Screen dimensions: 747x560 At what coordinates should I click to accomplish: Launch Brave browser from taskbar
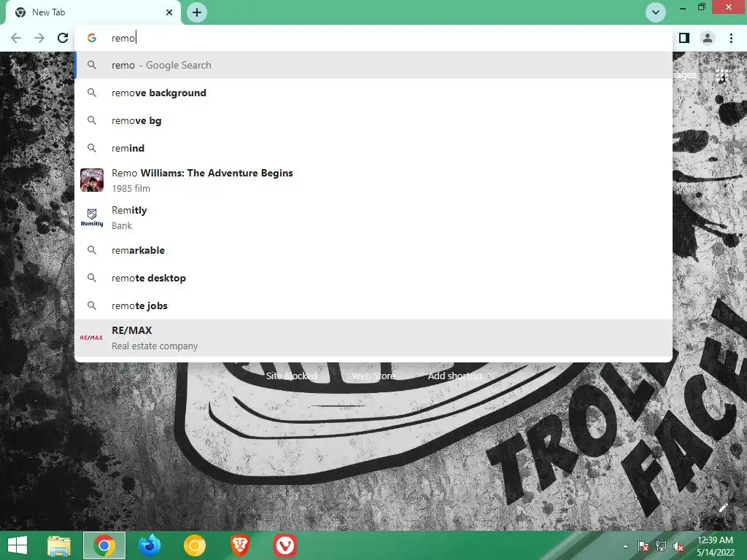coord(239,545)
